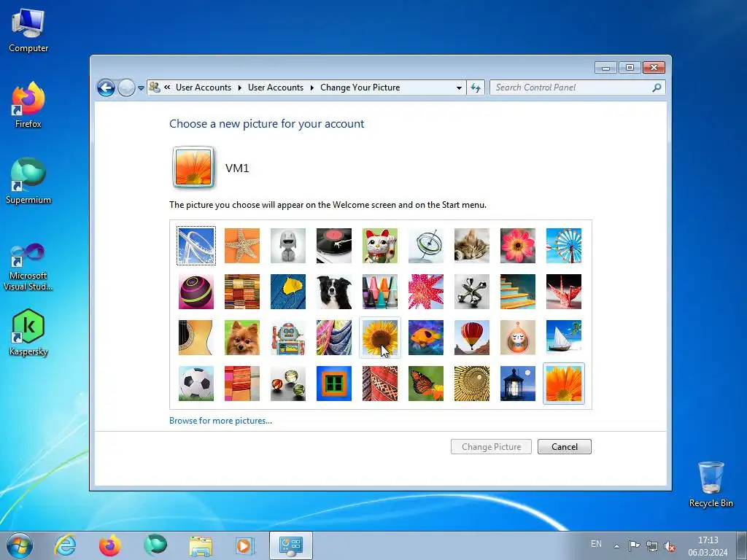The image size is (747, 560).
Task: Pick the white robot toy picture
Action: point(288,246)
